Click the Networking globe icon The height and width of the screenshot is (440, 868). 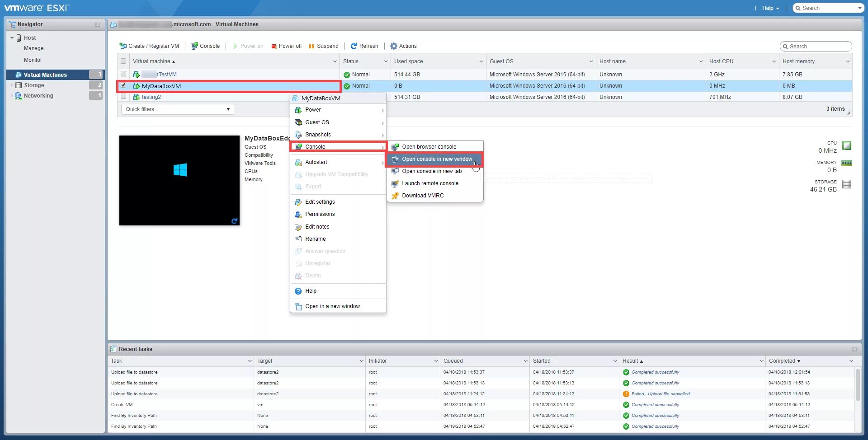[x=19, y=96]
